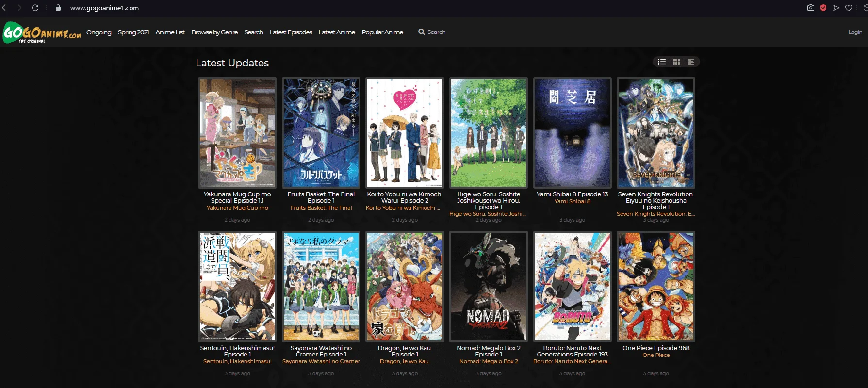Open Nomad: Megalo Box 2 Episode 1 title

(x=489, y=351)
